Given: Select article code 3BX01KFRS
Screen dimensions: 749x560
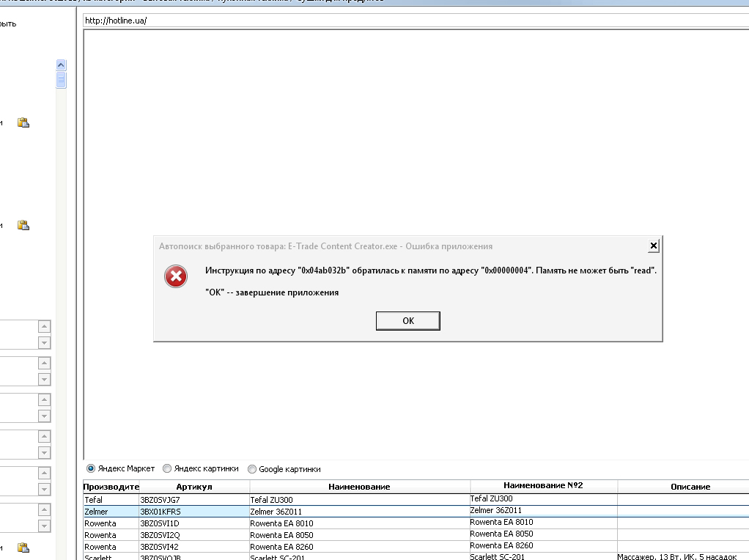Looking at the screenshot, I should click(194, 512).
